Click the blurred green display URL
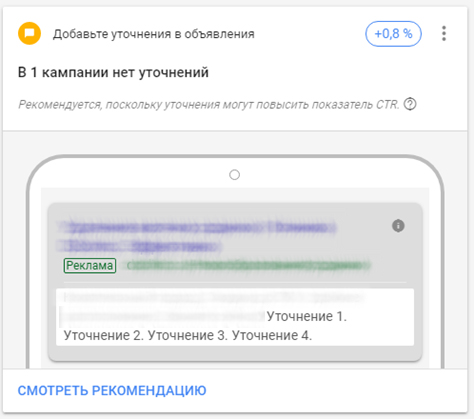Viewport: 474px width, 419px height. click(x=246, y=266)
